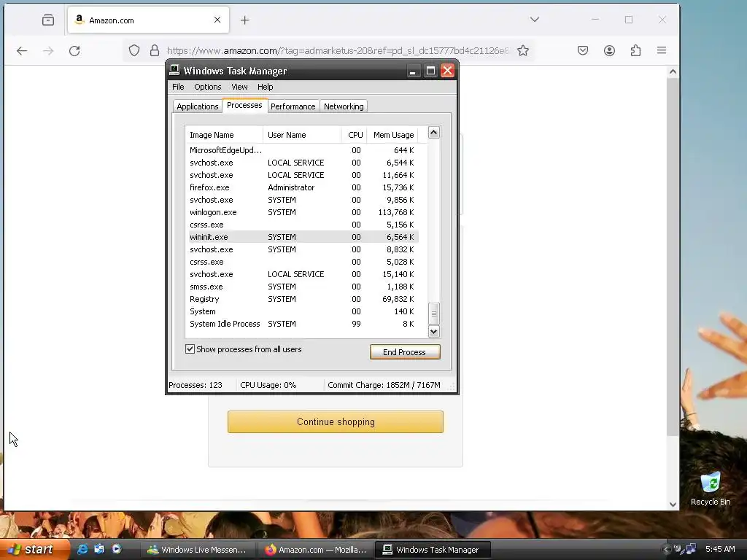The width and height of the screenshot is (747, 560).
Task: Click the Amazon URL address field
Action: (337, 50)
